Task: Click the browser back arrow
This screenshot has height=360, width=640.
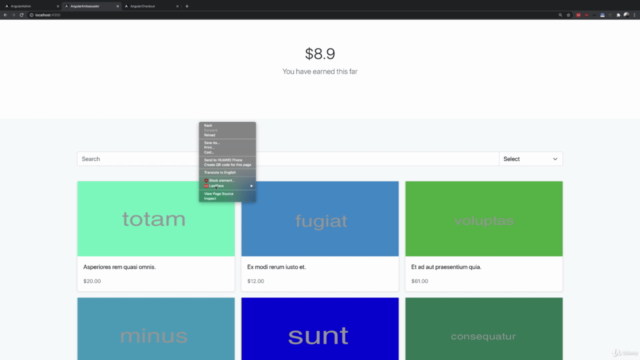Action: point(5,15)
